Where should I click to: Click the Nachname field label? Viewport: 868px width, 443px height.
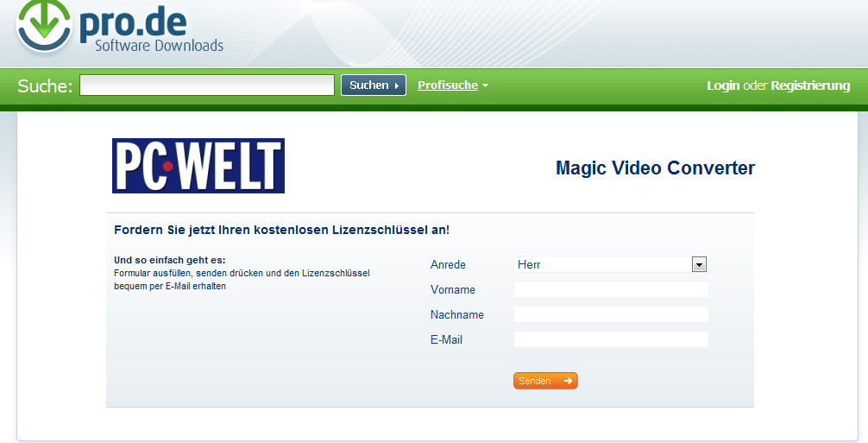pyautogui.click(x=457, y=314)
